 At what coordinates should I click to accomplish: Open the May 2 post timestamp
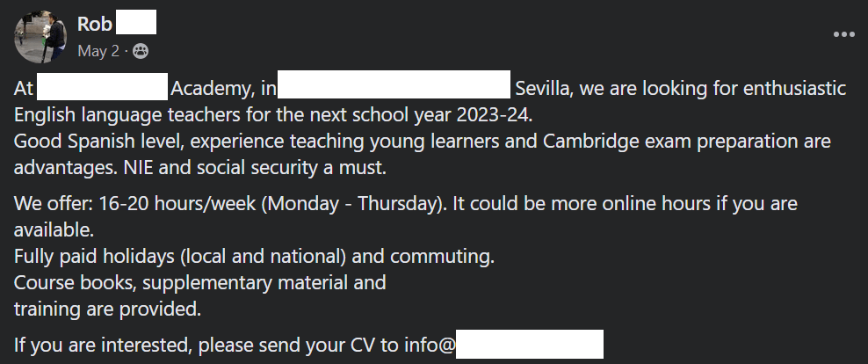click(98, 51)
